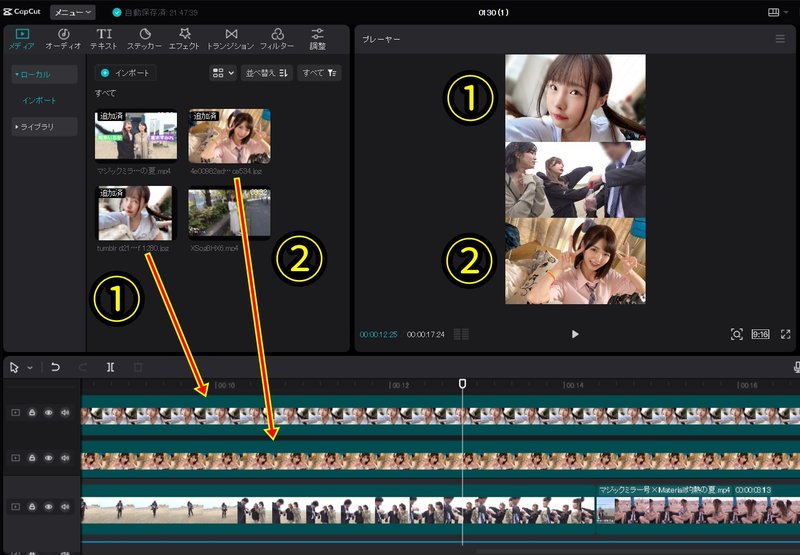Select the beach scene clip on third track
800x555 pixels.
tap(338, 510)
